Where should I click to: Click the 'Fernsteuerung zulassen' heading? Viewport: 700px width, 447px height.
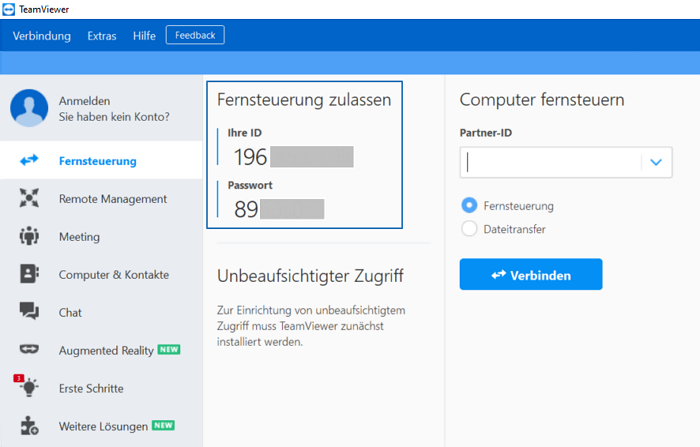point(304,100)
